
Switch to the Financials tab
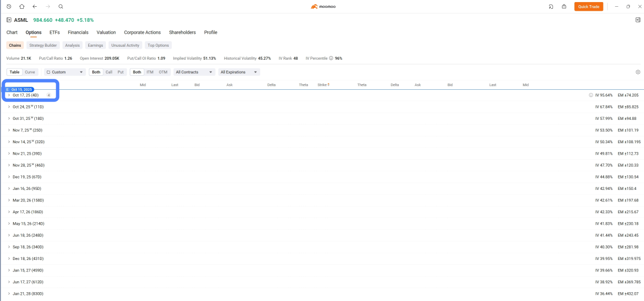78,32
